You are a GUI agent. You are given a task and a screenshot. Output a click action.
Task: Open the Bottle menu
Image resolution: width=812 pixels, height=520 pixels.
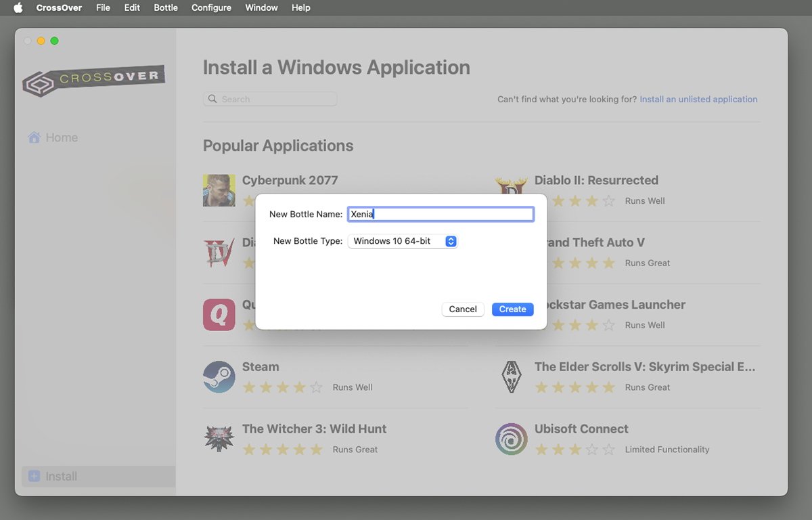[x=166, y=7]
